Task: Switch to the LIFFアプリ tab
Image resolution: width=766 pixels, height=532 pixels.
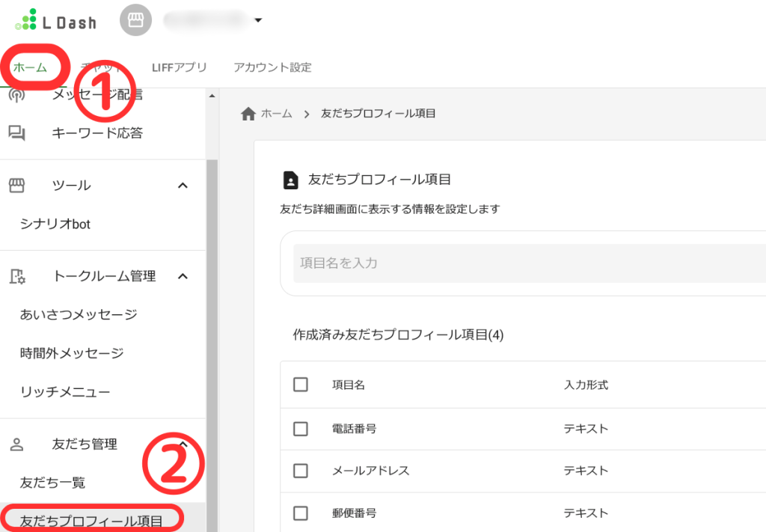Action: [179, 67]
